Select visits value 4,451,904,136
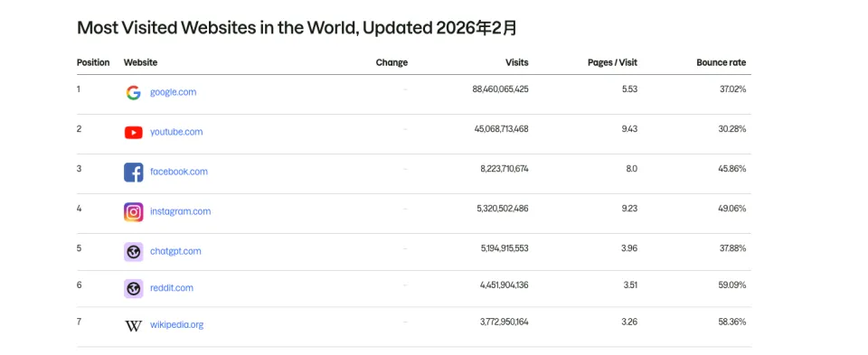Viewport: 868px width, 355px height. [x=505, y=285]
